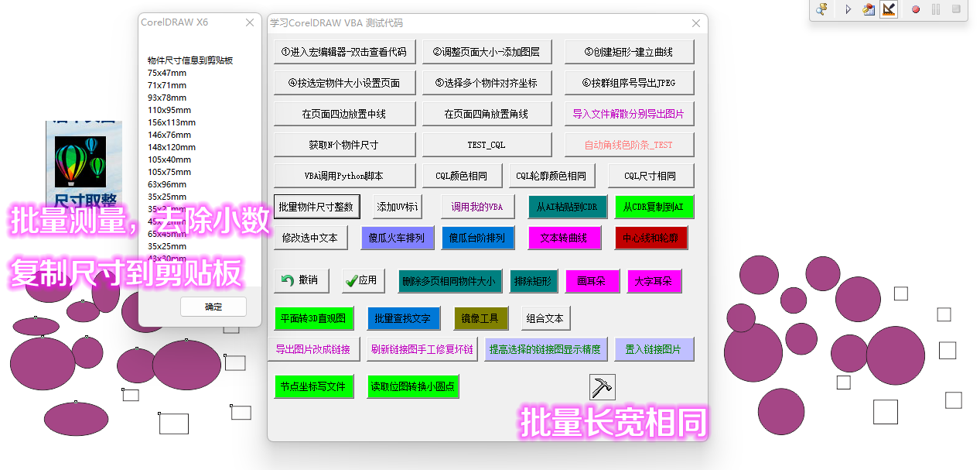Click CQL颜色相同 button
Image resolution: width=980 pixels, height=470 pixels.
click(463, 176)
